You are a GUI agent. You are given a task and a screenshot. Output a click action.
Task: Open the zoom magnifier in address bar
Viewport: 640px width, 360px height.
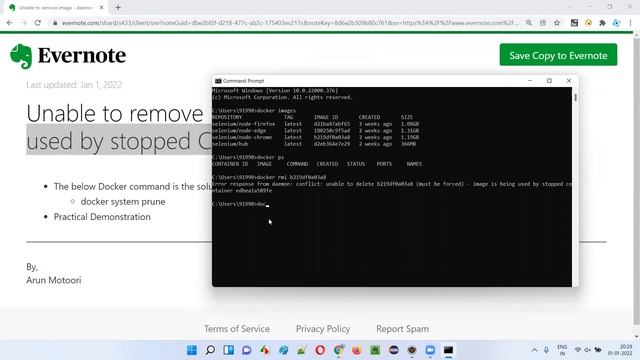pyautogui.click(x=529, y=23)
